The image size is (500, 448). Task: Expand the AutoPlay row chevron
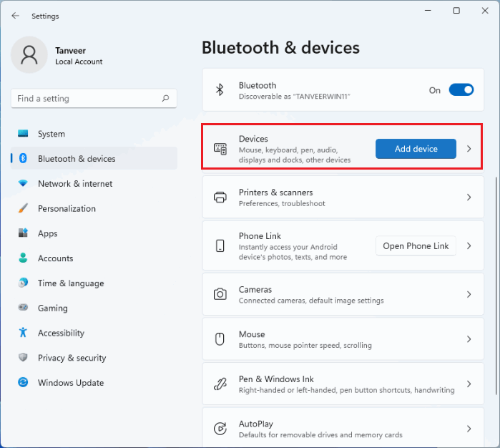click(469, 429)
